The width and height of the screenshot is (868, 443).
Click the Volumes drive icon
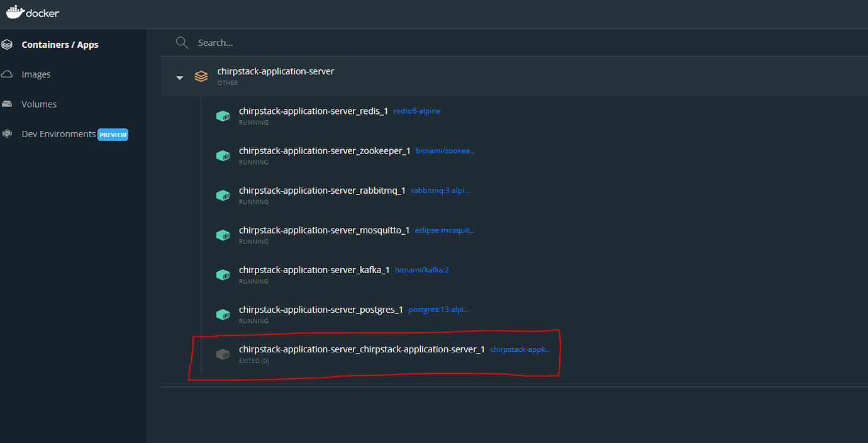(x=8, y=104)
